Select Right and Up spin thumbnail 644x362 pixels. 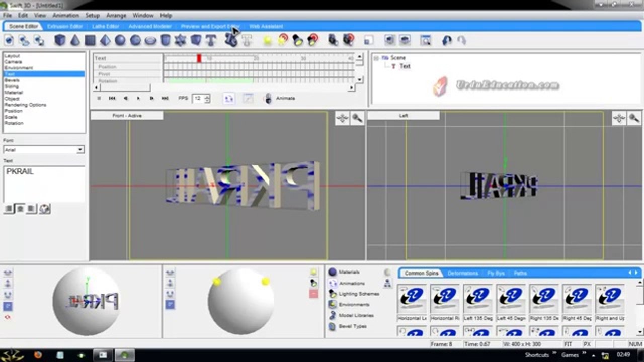pyautogui.click(x=610, y=302)
